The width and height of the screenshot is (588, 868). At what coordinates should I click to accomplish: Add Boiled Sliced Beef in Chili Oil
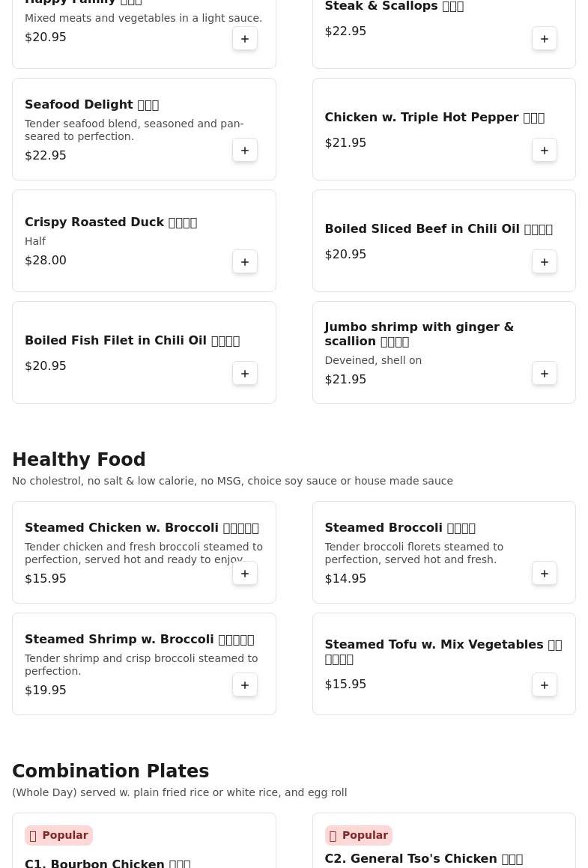[545, 262]
